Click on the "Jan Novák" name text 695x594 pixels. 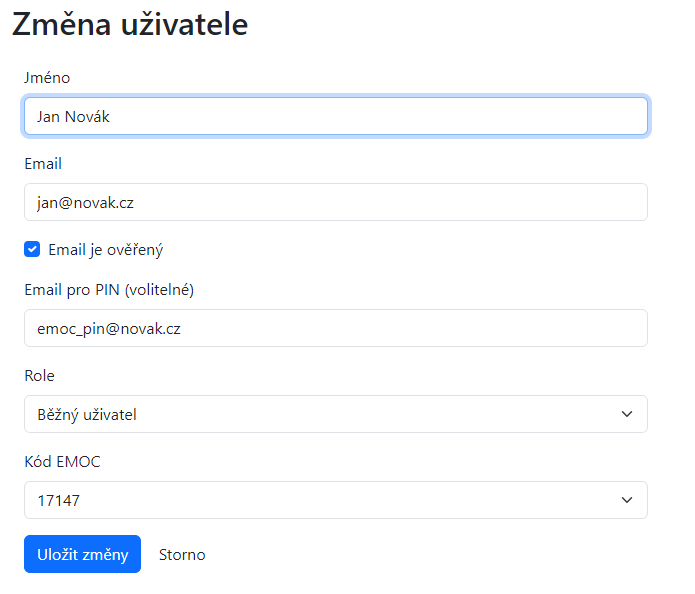[73, 116]
